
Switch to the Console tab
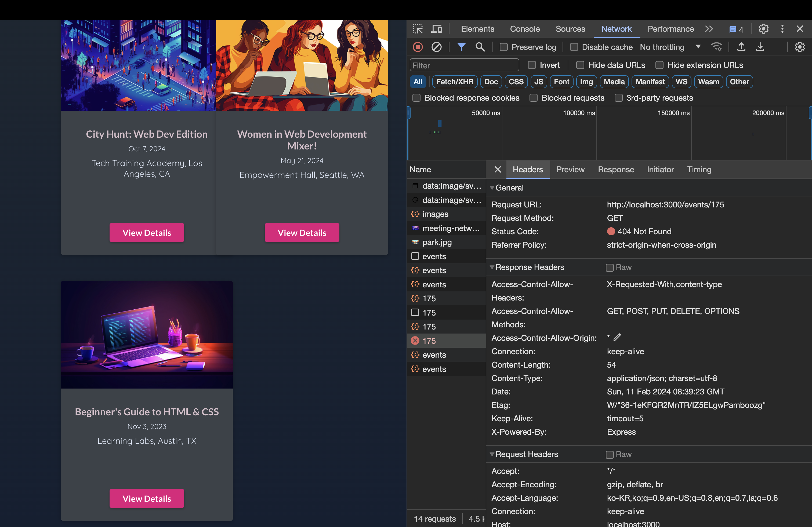point(524,29)
